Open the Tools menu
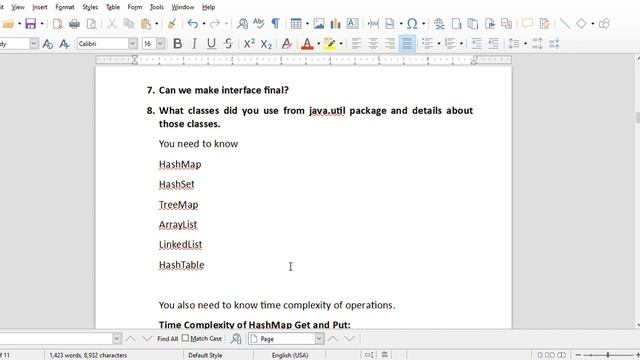The width and height of the screenshot is (640, 360). 156,7
